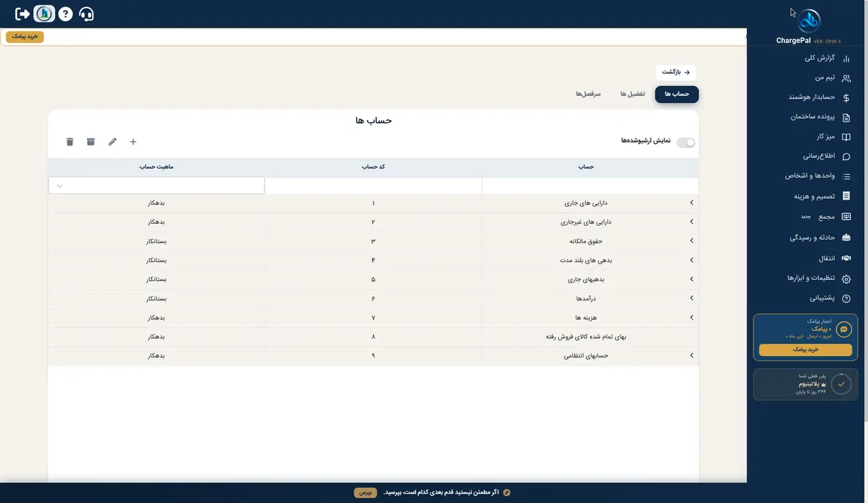Image resolution: width=868 pixels, height=503 pixels.
Task: Expand the دارایی های غیرجاری row
Action: point(692,222)
